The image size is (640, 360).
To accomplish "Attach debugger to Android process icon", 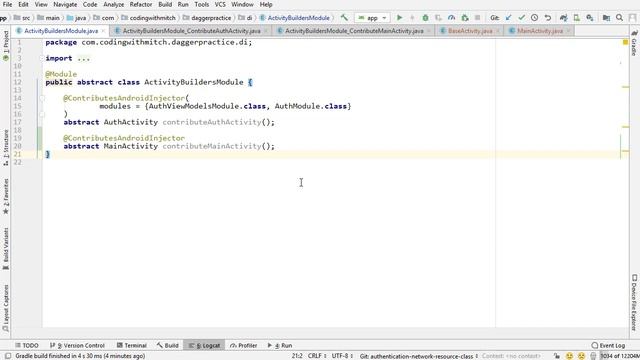I will [x=464, y=18].
